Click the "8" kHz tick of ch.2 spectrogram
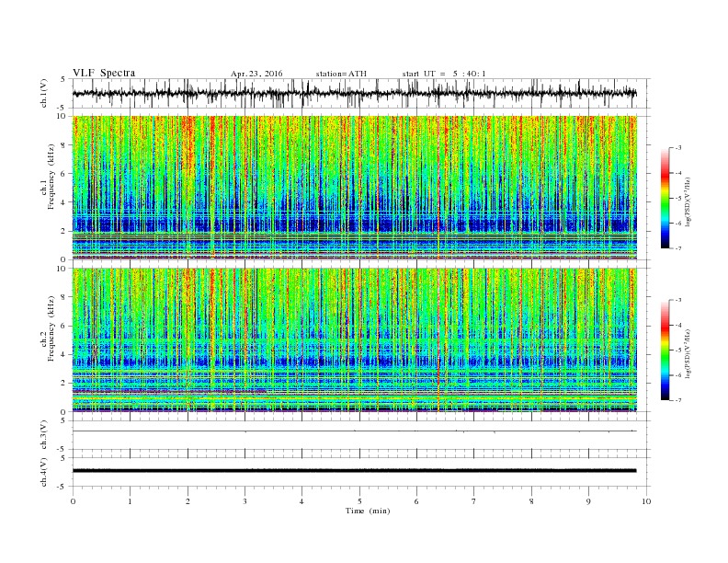Viewport: 728px width, 563px height. pos(64,297)
